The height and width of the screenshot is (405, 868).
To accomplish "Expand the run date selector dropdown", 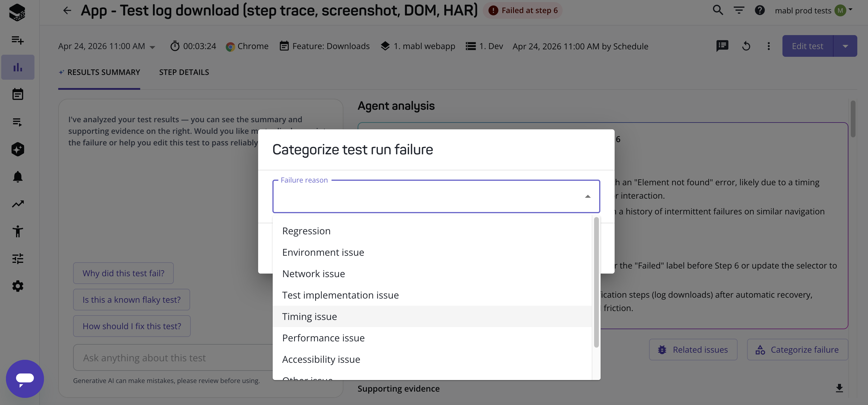I will (152, 47).
